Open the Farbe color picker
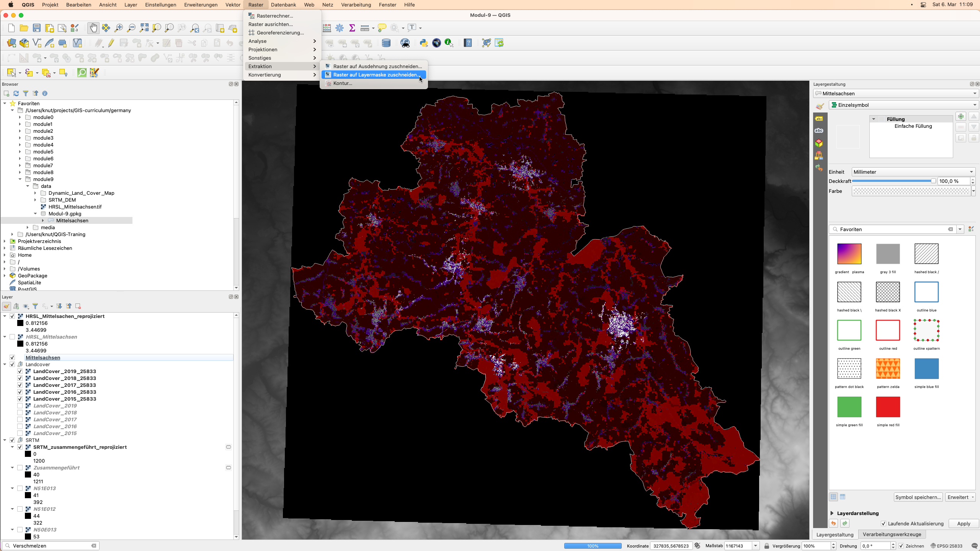The image size is (980, 551). [x=911, y=191]
